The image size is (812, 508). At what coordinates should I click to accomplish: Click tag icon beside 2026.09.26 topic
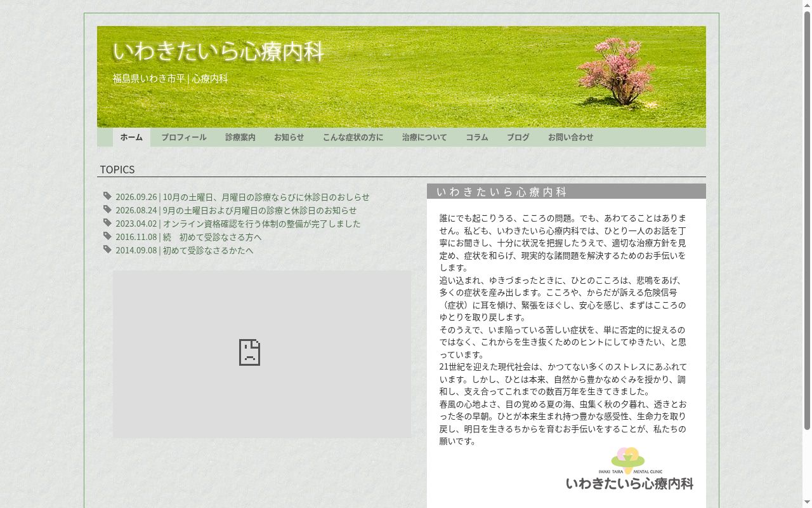pos(107,196)
